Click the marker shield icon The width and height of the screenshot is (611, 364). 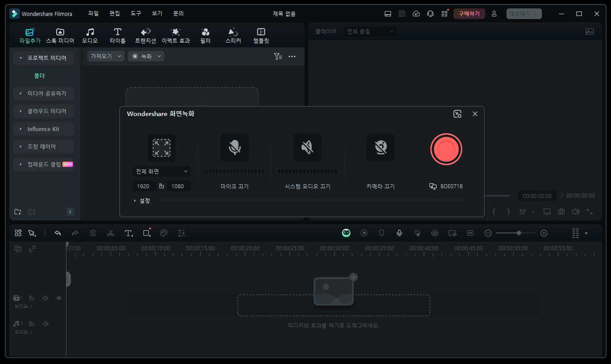[382, 233]
